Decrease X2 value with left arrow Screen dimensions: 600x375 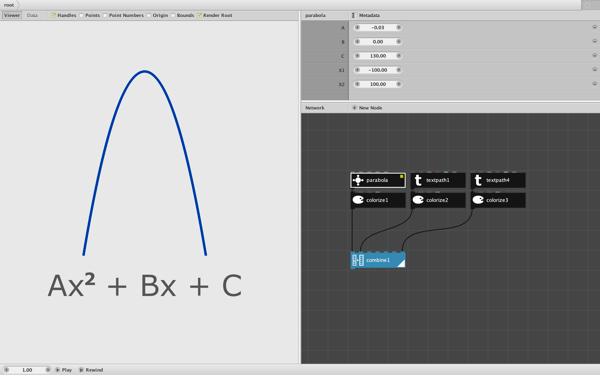pyautogui.click(x=357, y=84)
